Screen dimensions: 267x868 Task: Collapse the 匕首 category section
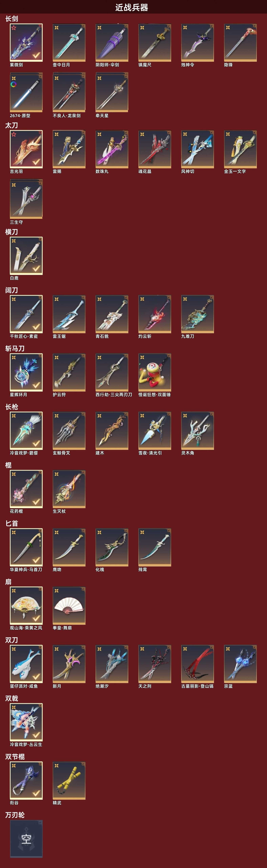click(x=12, y=523)
